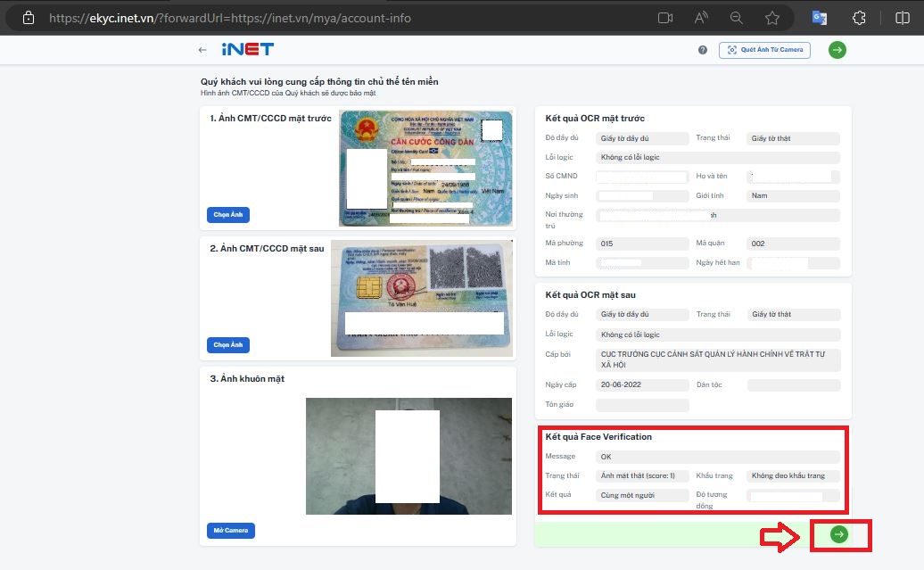Image resolution: width=924 pixels, height=570 pixels.
Task: Open the face photo preview
Action: click(408, 455)
